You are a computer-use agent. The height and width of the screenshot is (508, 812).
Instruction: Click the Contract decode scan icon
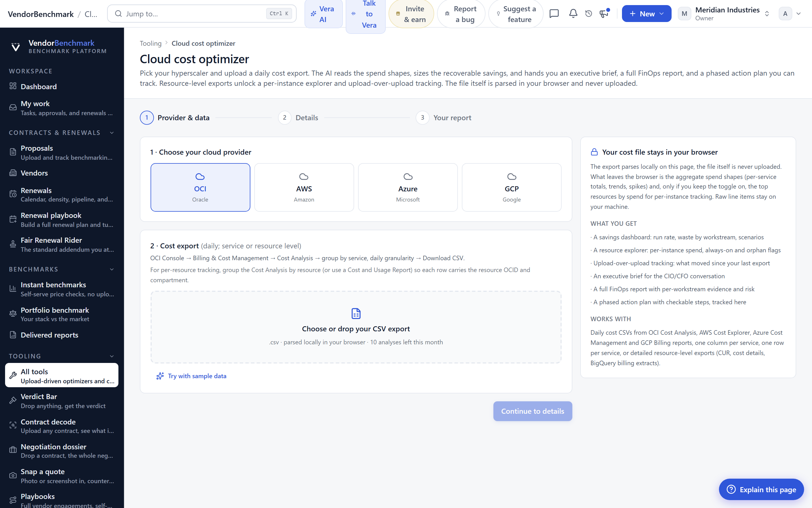pyautogui.click(x=13, y=426)
